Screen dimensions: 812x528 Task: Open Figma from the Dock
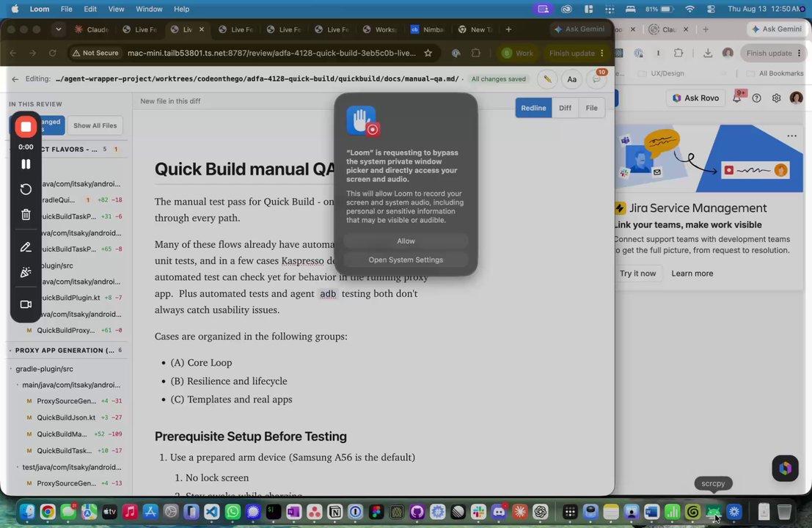click(376, 512)
